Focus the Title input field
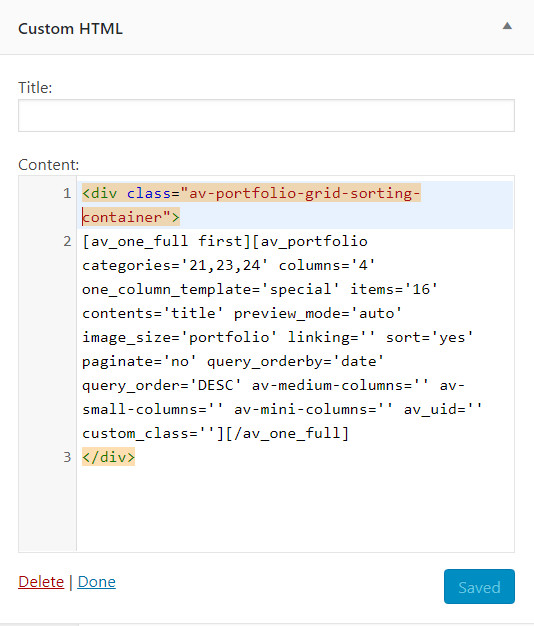The width and height of the screenshot is (534, 626). point(266,115)
